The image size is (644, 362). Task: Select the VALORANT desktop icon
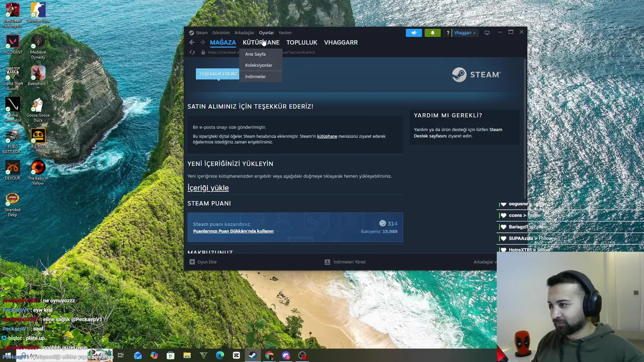12,45
